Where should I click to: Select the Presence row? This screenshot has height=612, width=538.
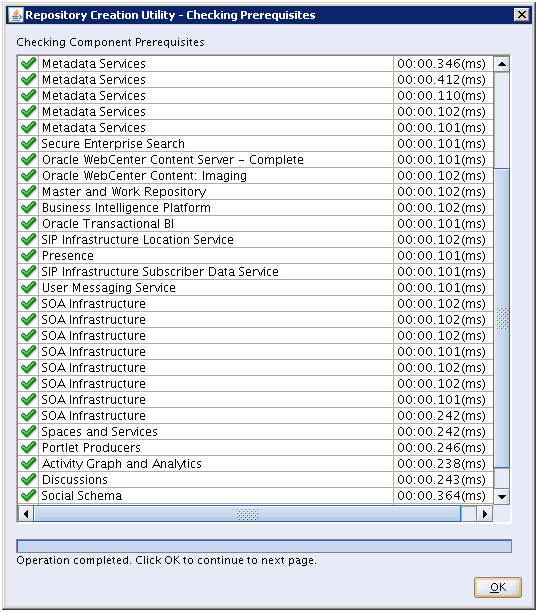(x=256, y=256)
